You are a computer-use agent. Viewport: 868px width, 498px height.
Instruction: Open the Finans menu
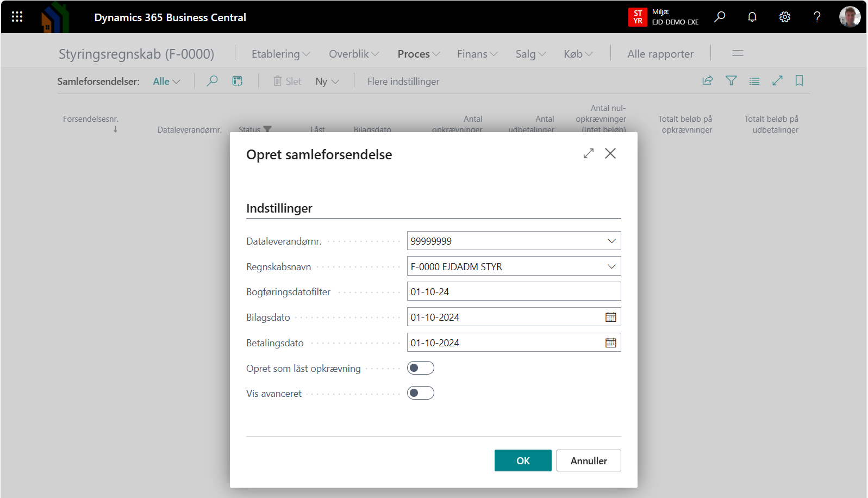pos(477,54)
